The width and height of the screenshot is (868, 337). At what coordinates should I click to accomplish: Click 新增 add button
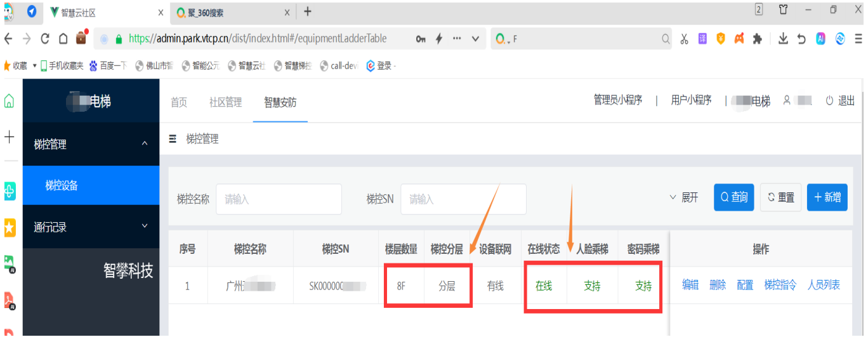827,197
